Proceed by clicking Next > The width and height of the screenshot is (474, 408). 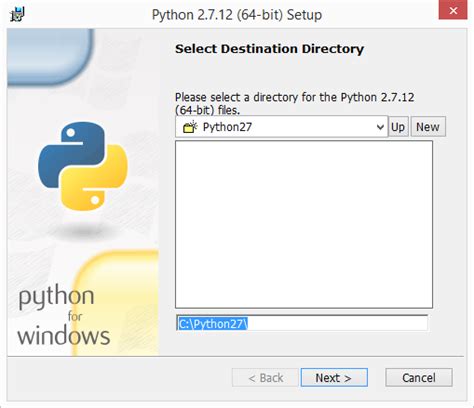coord(334,378)
